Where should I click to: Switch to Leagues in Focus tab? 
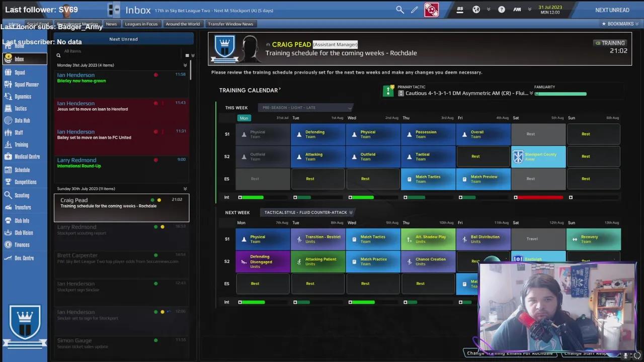[141, 24]
